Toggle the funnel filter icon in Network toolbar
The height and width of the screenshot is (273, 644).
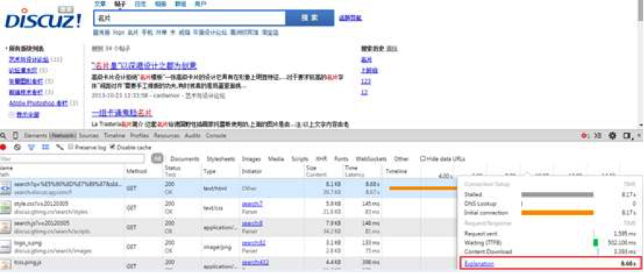point(31,147)
